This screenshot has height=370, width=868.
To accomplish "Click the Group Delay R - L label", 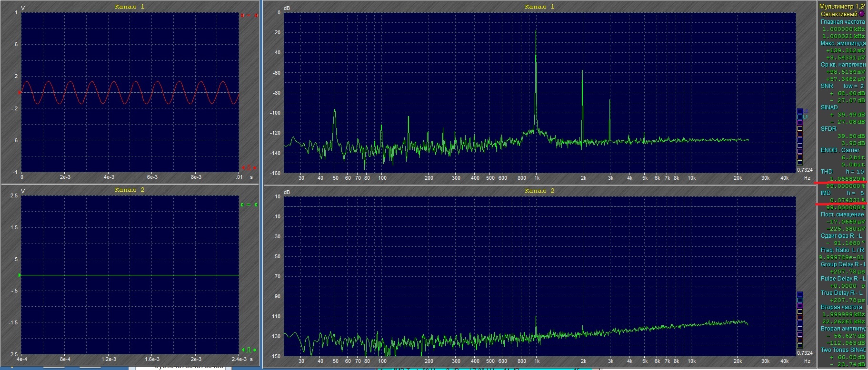I will tap(843, 264).
